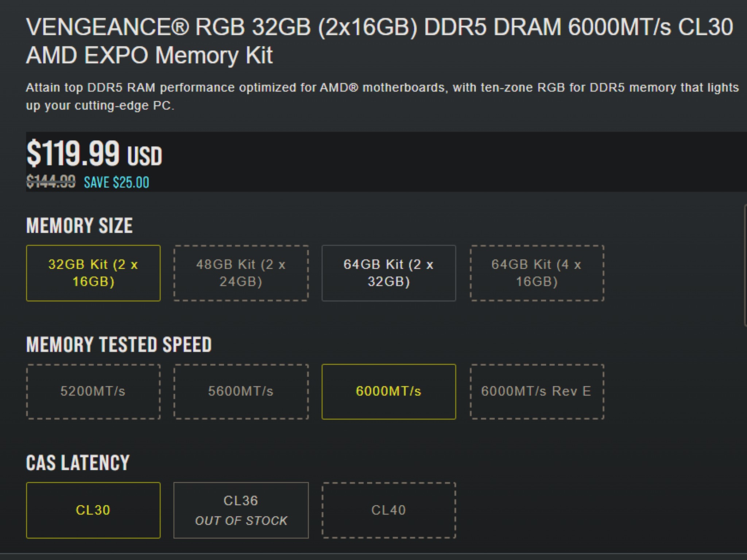Select the 32GB Kit (2 x 16GB) option
747x560 pixels.
93,273
